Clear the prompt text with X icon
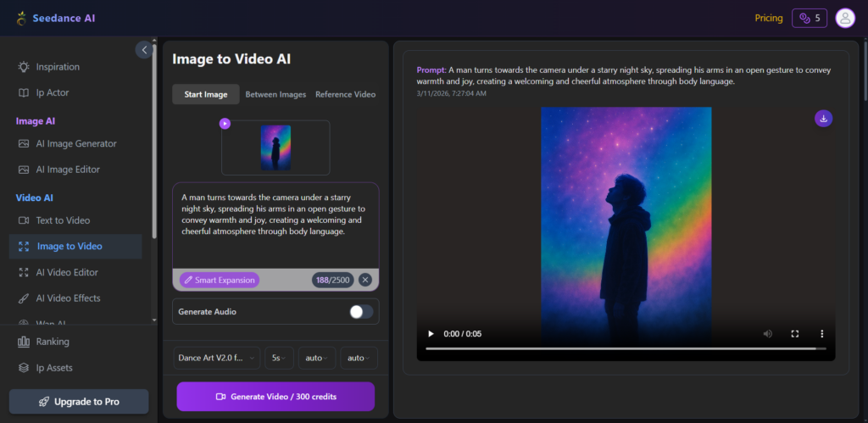The image size is (868, 423). tap(364, 280)
